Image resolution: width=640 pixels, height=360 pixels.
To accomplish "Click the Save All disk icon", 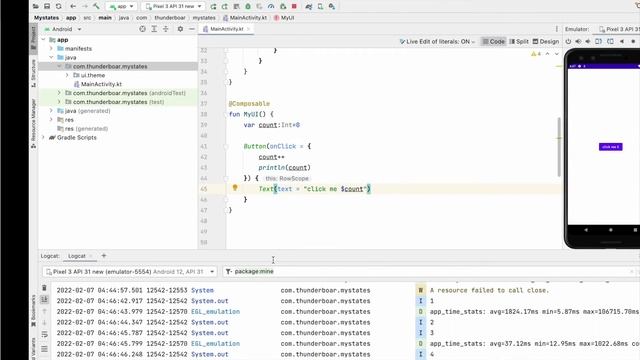I will coord(47,7).
